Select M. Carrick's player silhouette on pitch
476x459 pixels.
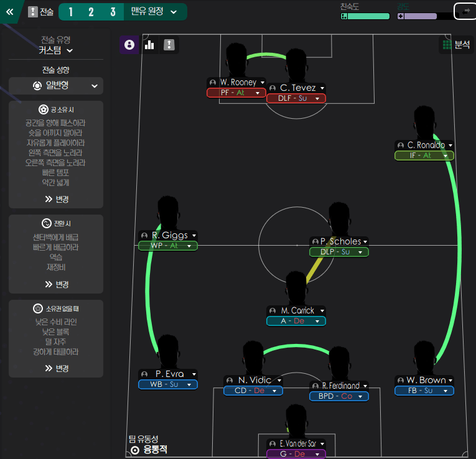[296, 288]
